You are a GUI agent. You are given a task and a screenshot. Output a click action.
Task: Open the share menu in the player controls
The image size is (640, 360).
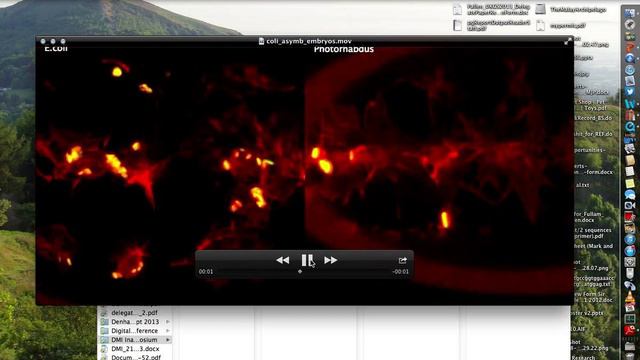(x=402, y=260)
